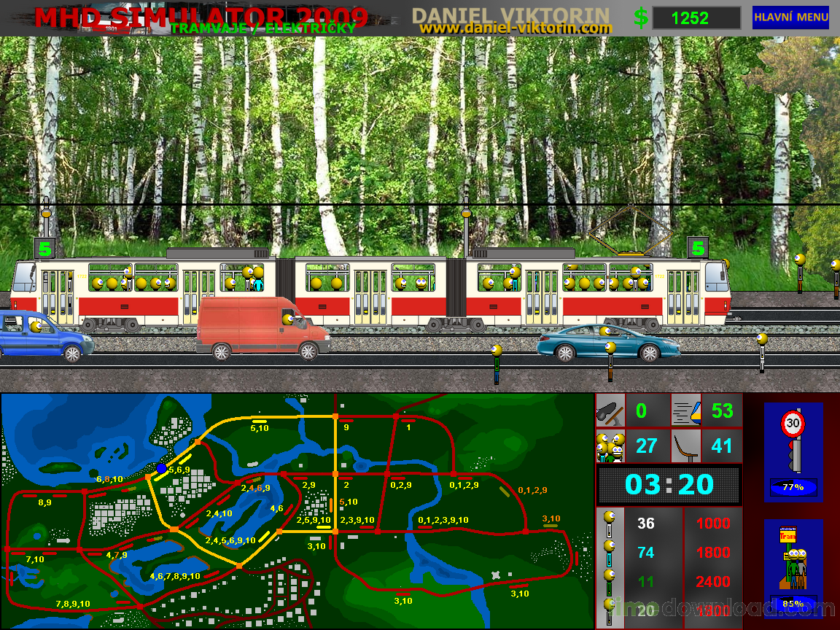Screen dimensions: 840x630
Task: Click map stop labeled 9 at top
Action: click(x=346, y=427)
